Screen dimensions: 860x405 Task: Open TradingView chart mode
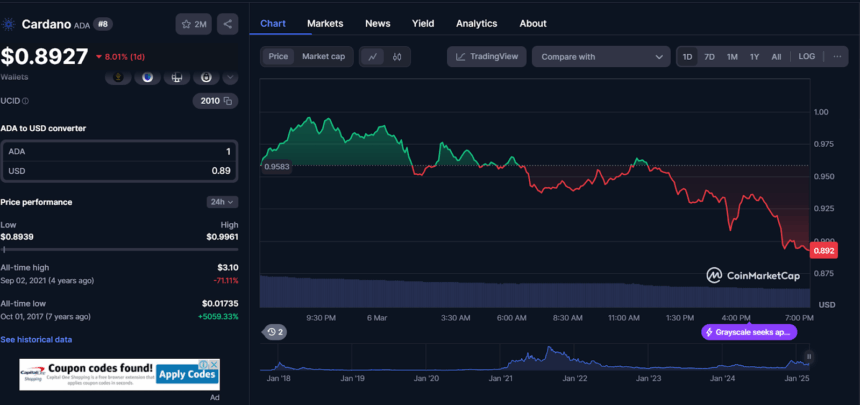click(486, 57)
